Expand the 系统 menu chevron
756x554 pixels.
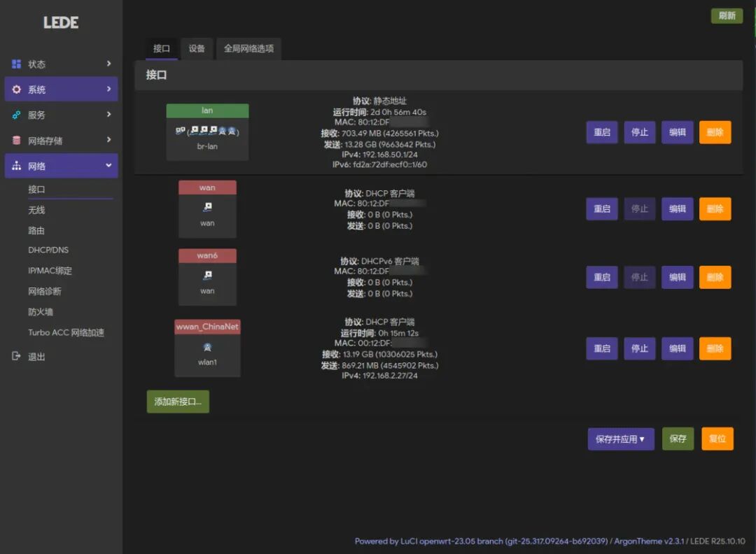(x=109, y=89)
